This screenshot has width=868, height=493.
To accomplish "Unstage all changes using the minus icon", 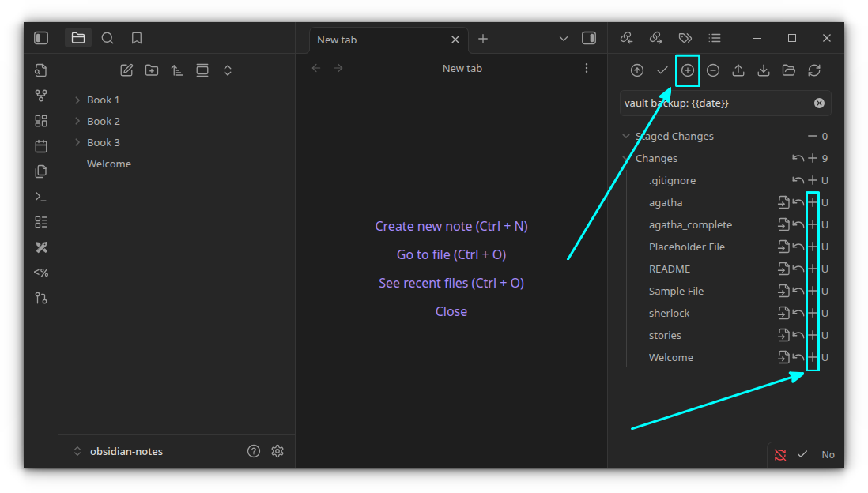I will 712,70.
